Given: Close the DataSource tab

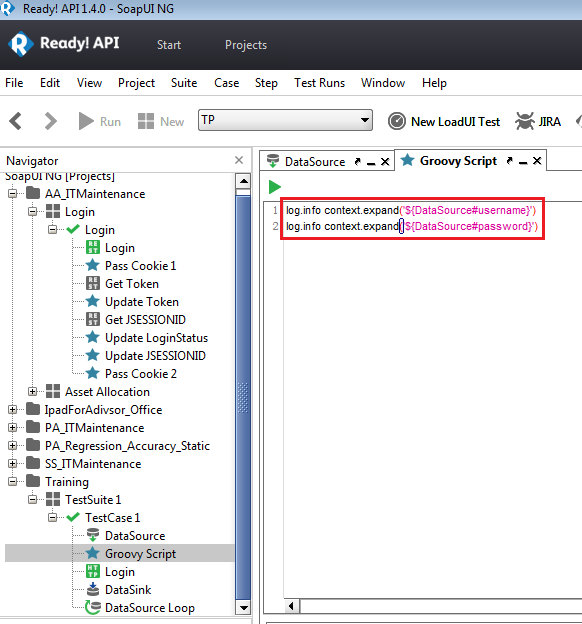Looking at the screenshot, I should click(x=385, y=162).
